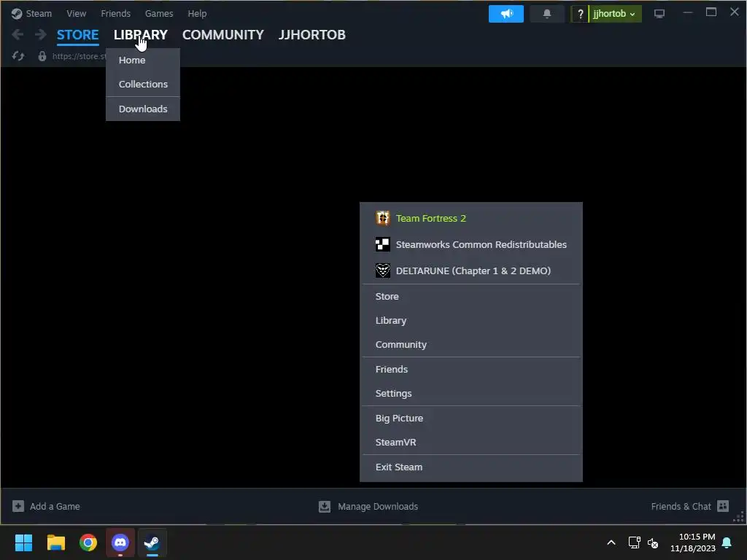747x560 pixels.
Task: Open the Help menu
Action: 197,13
